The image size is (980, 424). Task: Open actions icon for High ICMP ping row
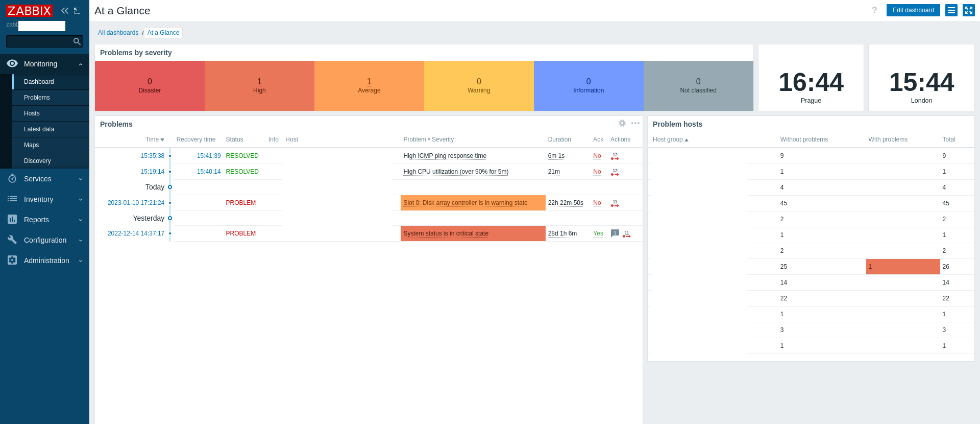coord(615,156)
